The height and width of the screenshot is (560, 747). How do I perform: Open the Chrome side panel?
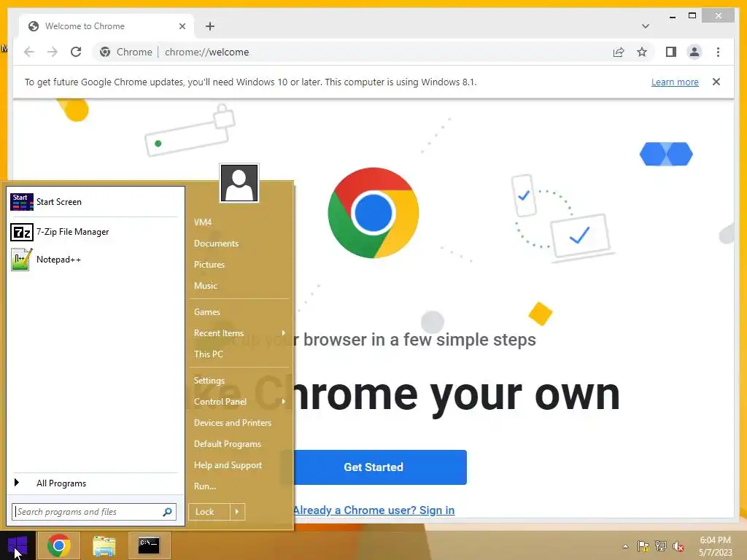(x=671, y=52)
